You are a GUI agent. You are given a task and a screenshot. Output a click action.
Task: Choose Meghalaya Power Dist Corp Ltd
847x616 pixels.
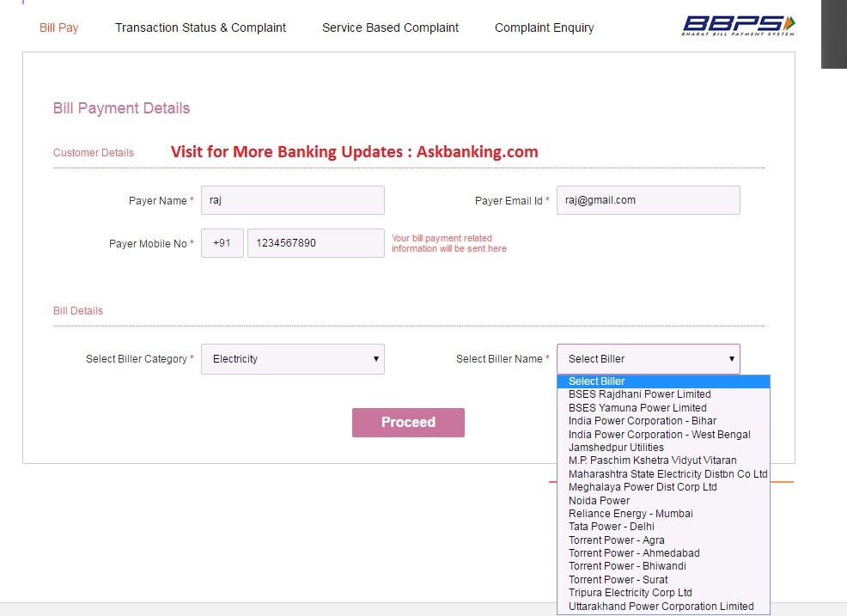tap(663, 487)
